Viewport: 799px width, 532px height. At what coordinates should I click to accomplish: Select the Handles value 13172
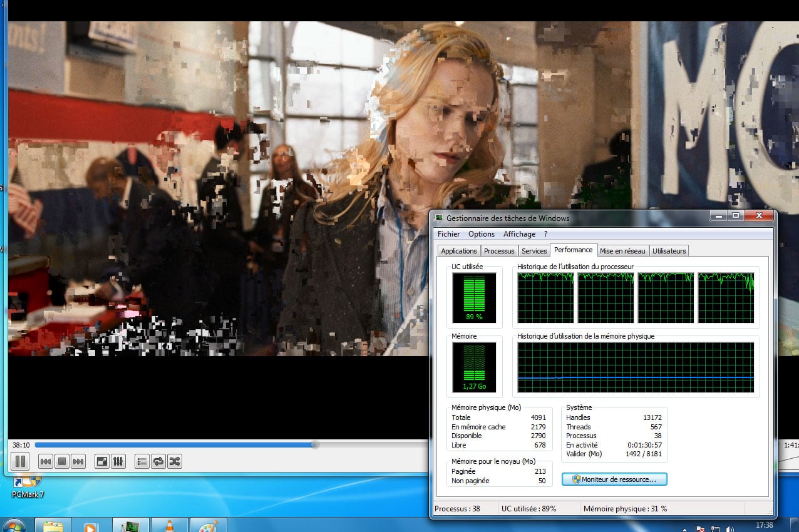652,417
